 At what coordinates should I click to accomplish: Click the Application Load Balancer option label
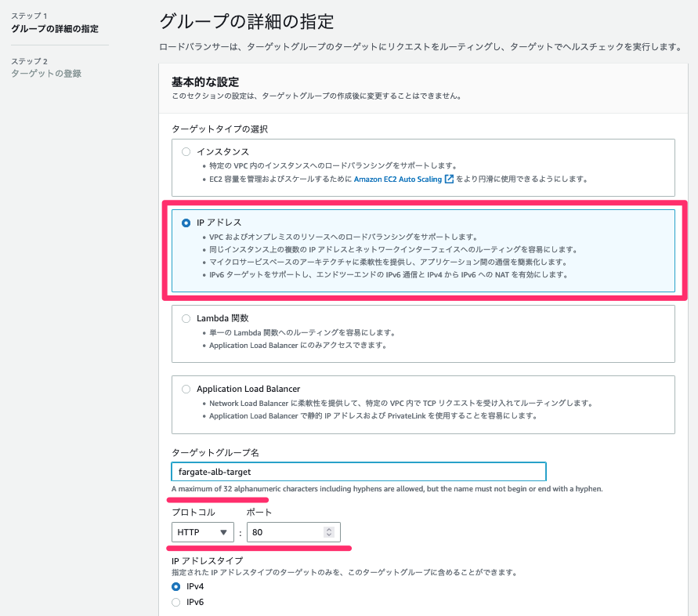(248, 389)
